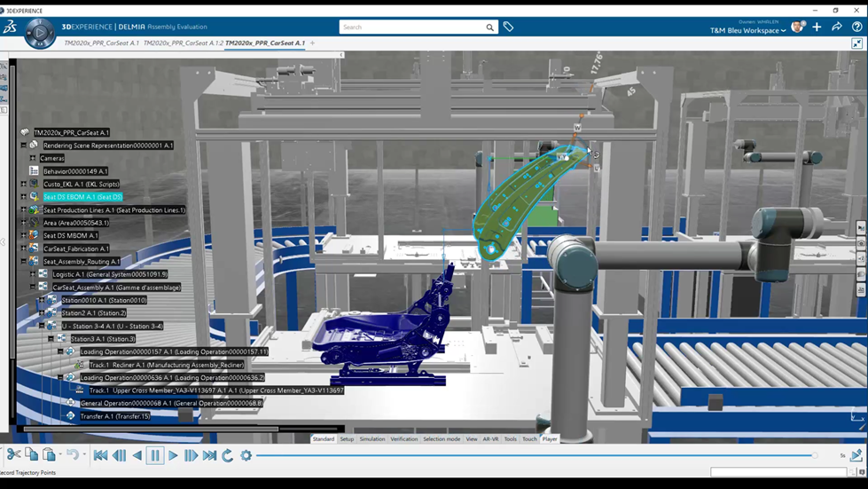Select the TM2020x_PPR_CarSeat A.1:2 tab
868x489 pixels.
(x=184, y=43)
